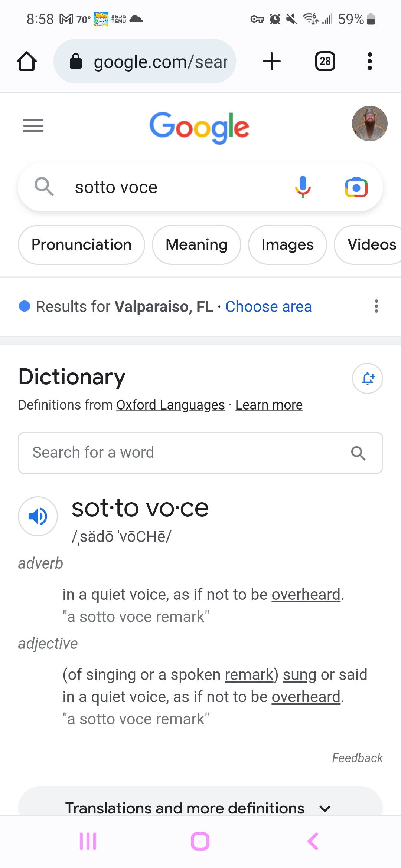
Task: Start voice search with microphone icon
Action: click(303, 187)
